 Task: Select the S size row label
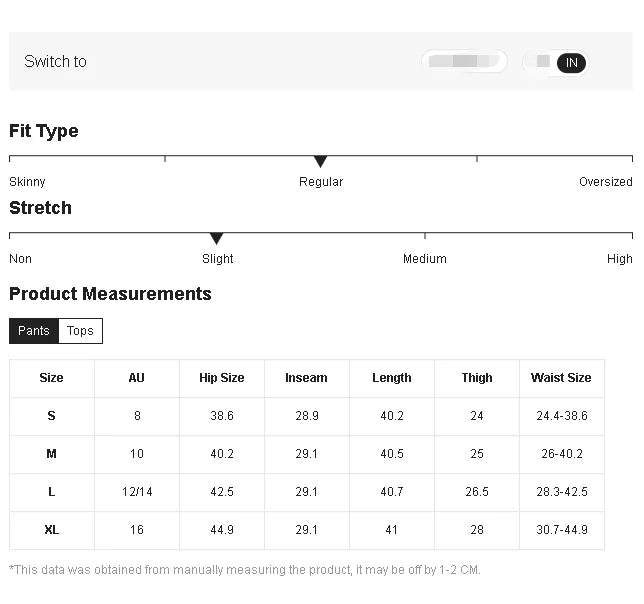(51, 416)
